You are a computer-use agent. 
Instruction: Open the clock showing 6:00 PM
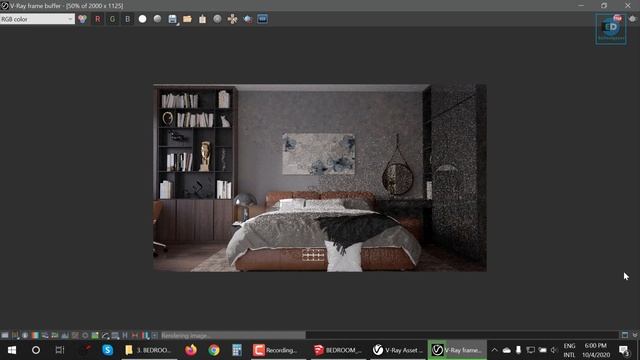click(x=596, y=350)
